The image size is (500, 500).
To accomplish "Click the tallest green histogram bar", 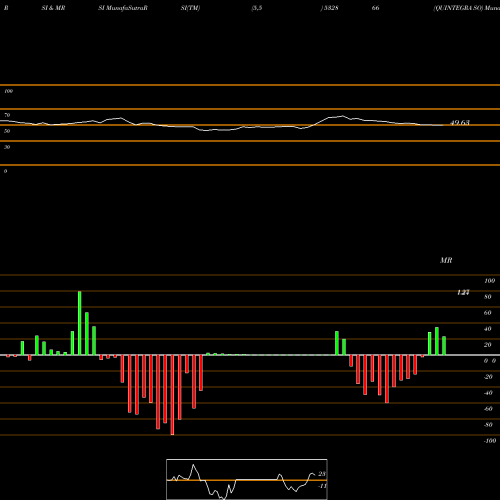I will [x=80, y=323].
